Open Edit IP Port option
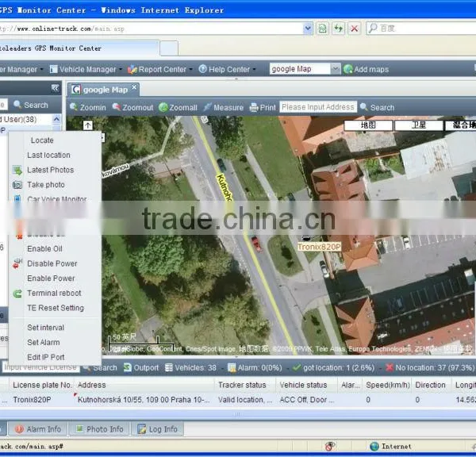 click(x=46, y=357)
